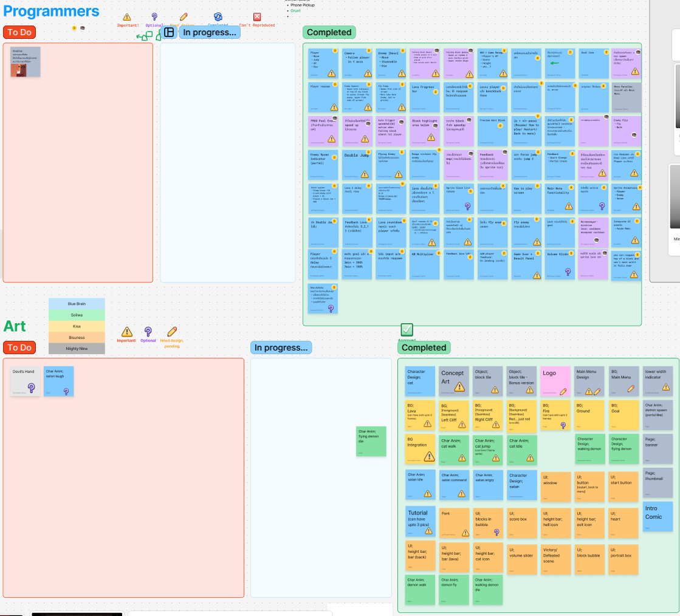Click warning icon on tower width indicator note

pyautogui.click(x=666, y=387)
